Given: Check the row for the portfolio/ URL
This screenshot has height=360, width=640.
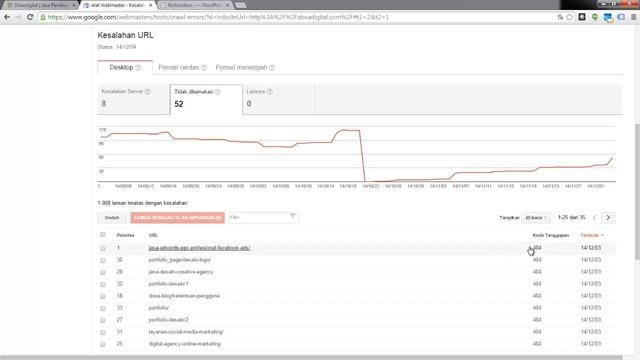Looking at the screenshot, I should pyautogui.click(x=102, y=308).
